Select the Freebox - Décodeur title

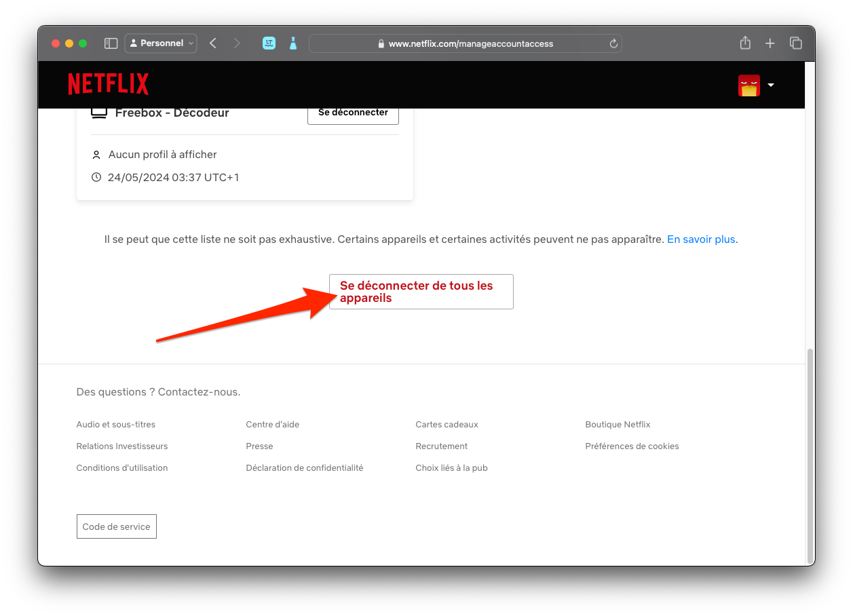(x=172, y=113)
